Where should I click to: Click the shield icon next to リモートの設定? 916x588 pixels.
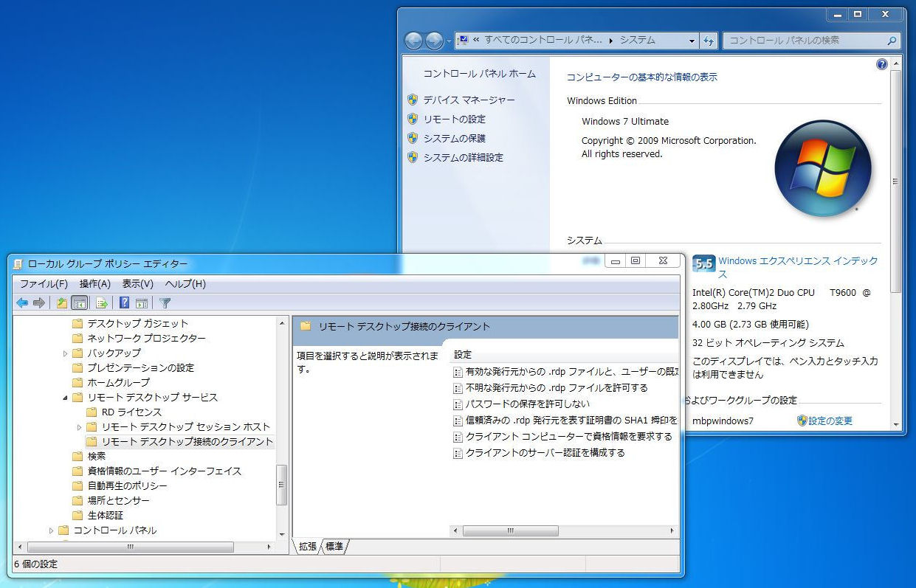413,119
